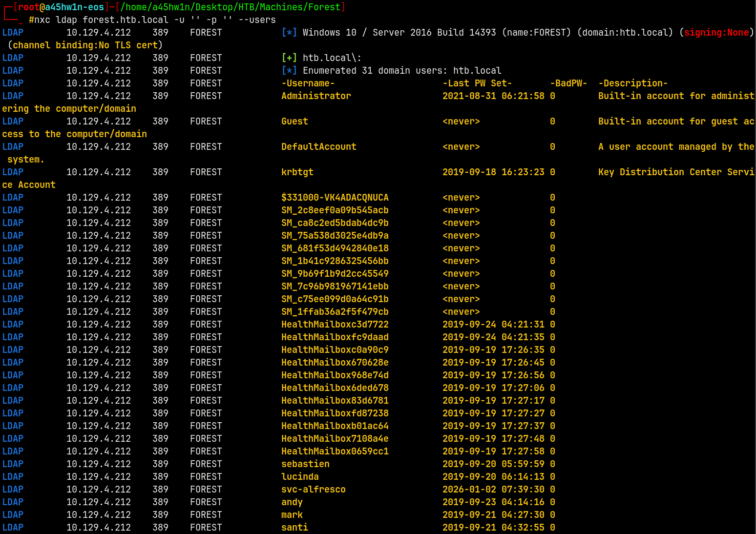
Task: Click the lucinda username
Action: point(300,476)
